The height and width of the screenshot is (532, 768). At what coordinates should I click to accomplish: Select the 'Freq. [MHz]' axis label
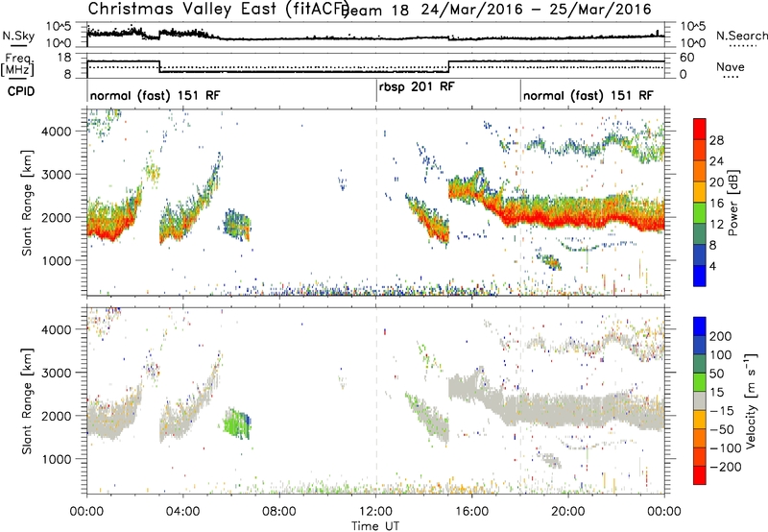coord(19,65)
